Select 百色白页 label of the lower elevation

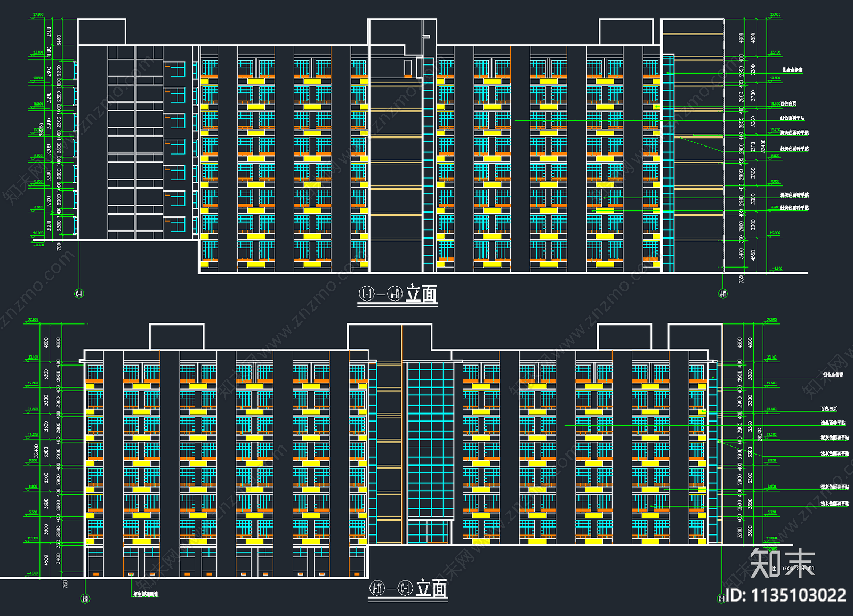[x=829, y=409]
